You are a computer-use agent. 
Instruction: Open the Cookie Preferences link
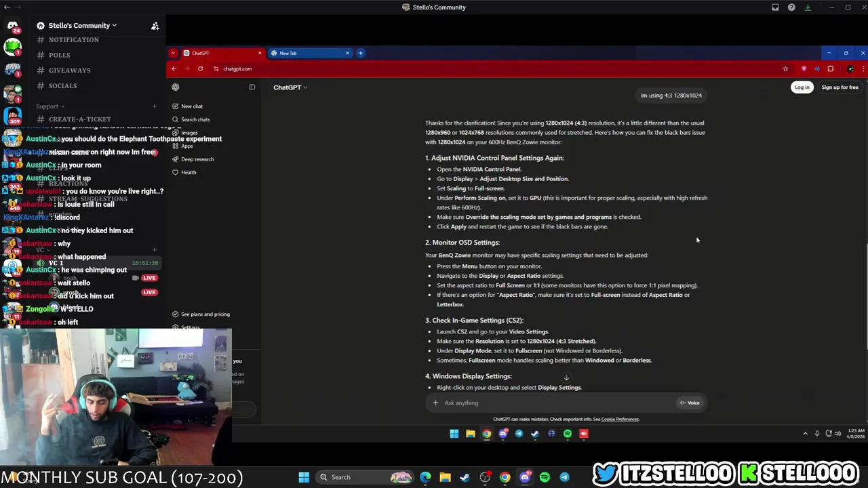pyautogui.click(x=620, y=420)
